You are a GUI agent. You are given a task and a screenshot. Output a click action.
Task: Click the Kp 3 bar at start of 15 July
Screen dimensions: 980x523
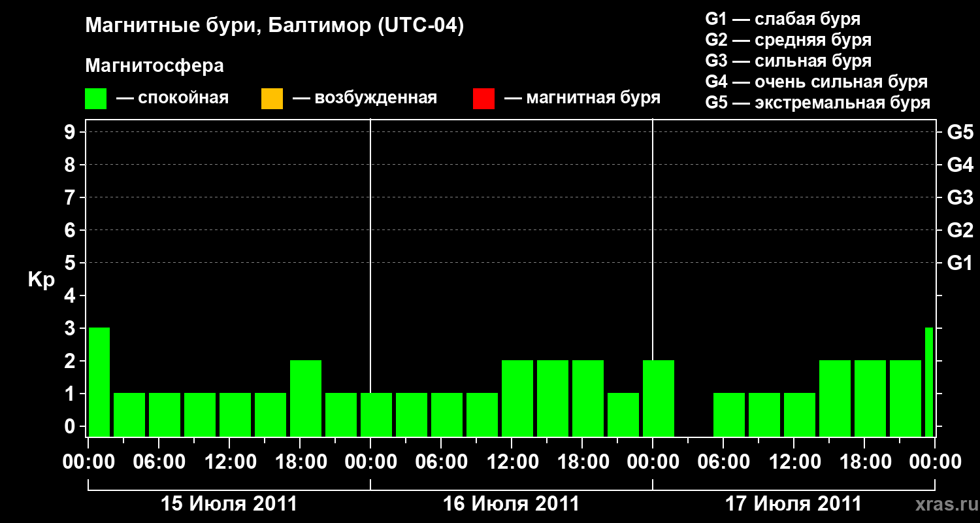point(99,382)
